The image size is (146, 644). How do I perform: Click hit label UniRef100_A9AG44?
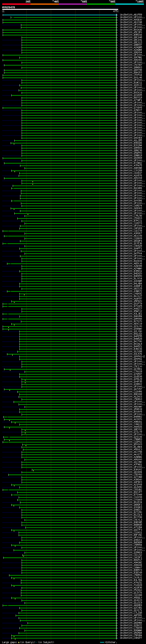pos(131,565)
